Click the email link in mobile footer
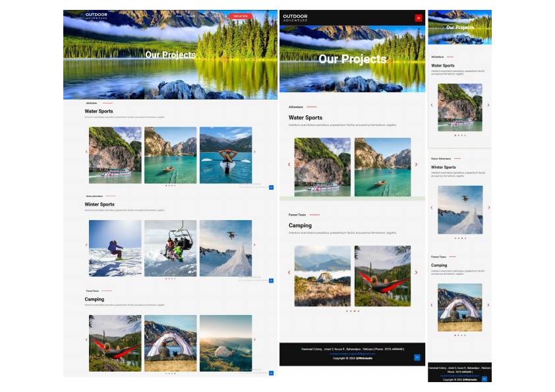This screenshot has width=555, height=392. pos(459,376)
